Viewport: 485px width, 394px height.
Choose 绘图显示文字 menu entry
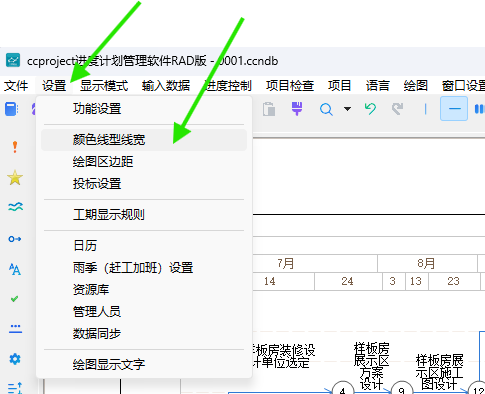coord(144,364)
